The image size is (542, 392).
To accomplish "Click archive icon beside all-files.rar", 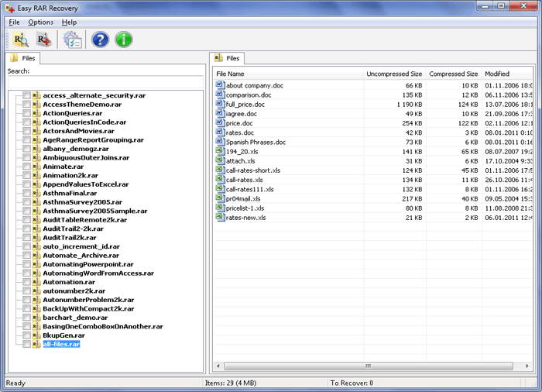I will (36, 344).
